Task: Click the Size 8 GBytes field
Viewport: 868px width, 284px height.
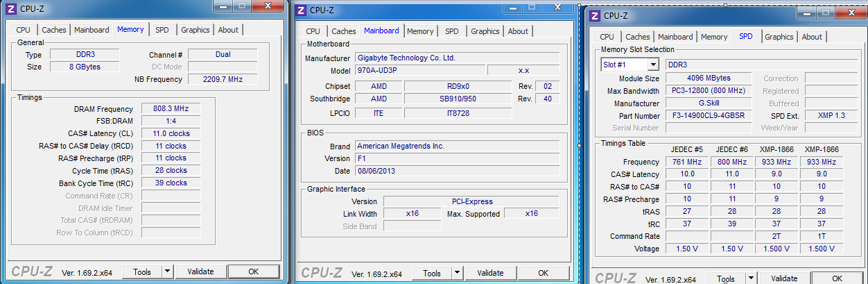Action: coord(86,67)
